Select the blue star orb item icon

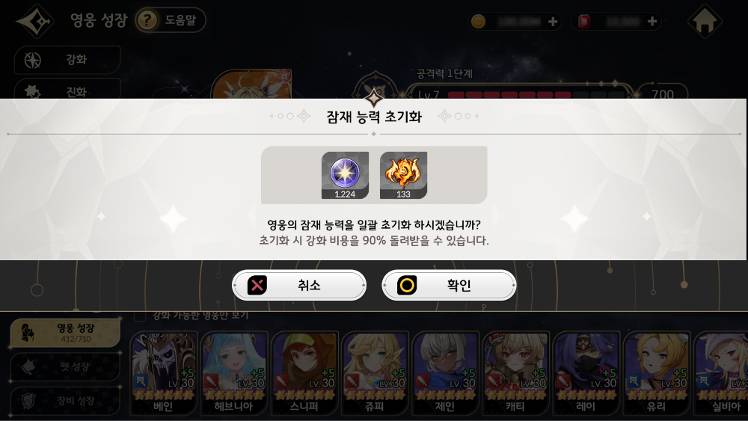tap(345, 175)
